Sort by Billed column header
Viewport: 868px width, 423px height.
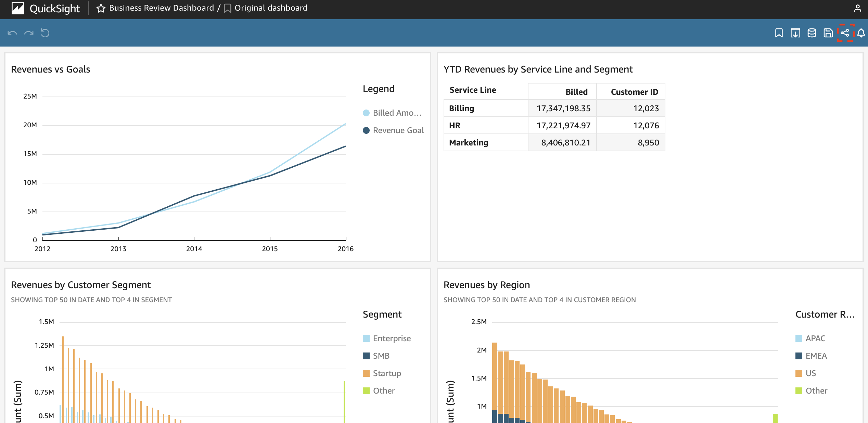576,92
